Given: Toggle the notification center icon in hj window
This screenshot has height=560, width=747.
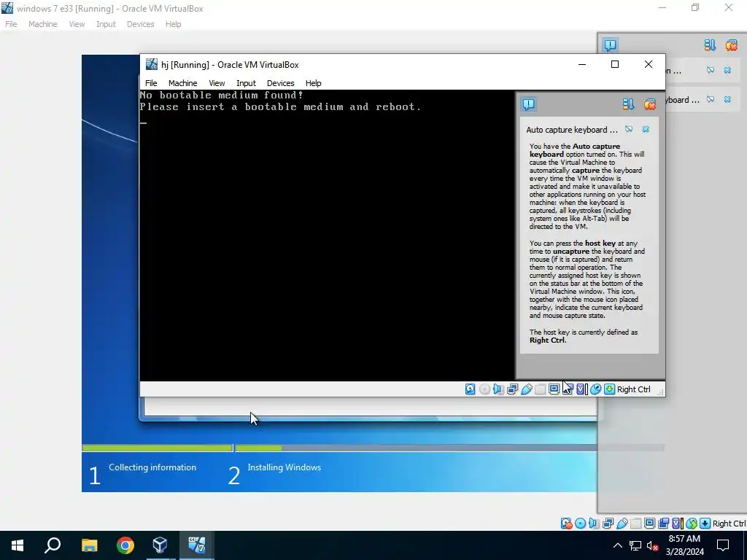Looking at the screenshot, I should click(529, 104).
